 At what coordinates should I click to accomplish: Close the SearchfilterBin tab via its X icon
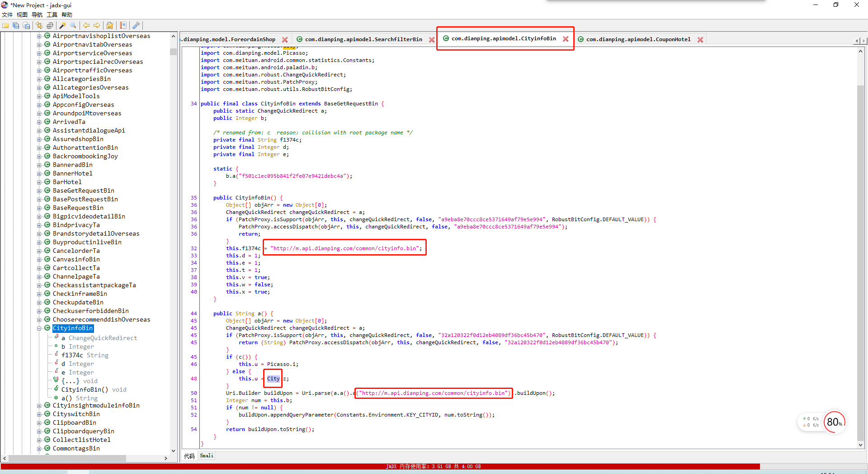pos(432,40)
